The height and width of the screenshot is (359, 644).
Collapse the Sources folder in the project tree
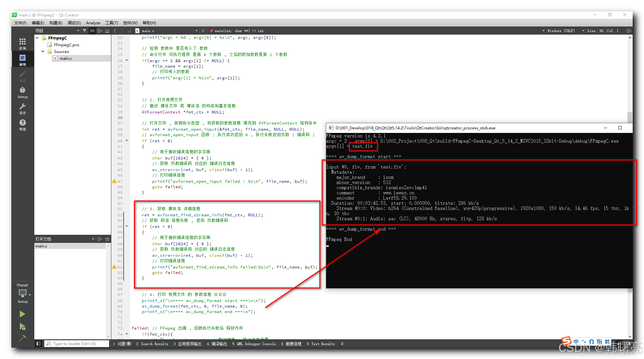[43, 51]
